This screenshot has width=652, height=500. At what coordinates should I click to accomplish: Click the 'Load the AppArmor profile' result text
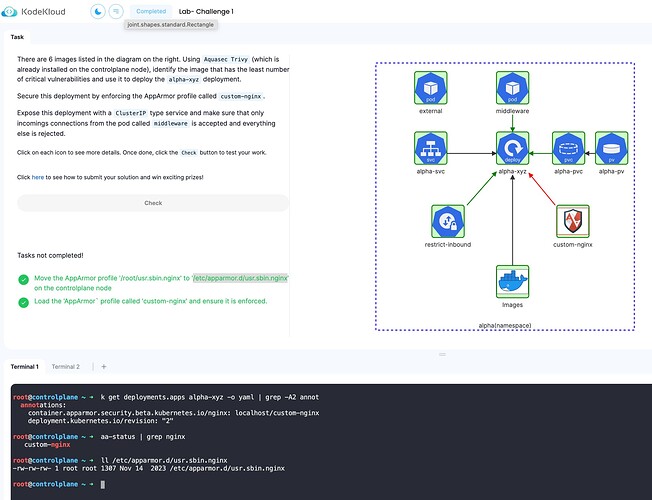151,301
